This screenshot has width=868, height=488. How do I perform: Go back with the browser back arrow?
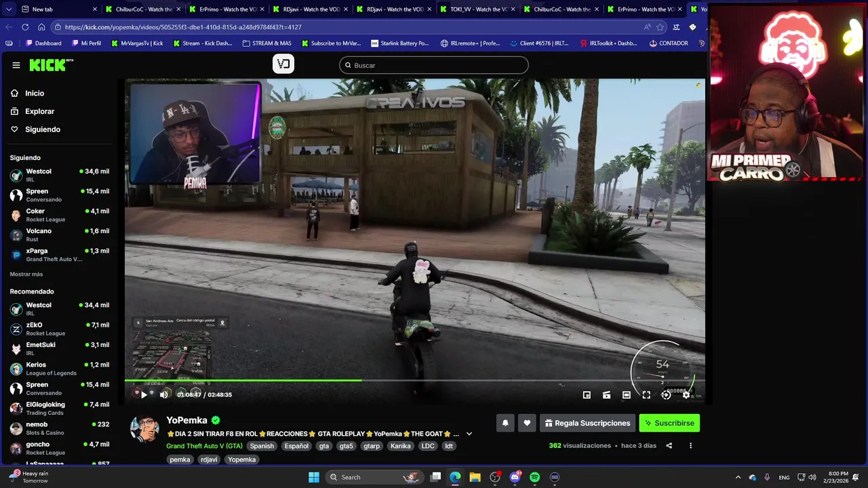pos(9,27)
